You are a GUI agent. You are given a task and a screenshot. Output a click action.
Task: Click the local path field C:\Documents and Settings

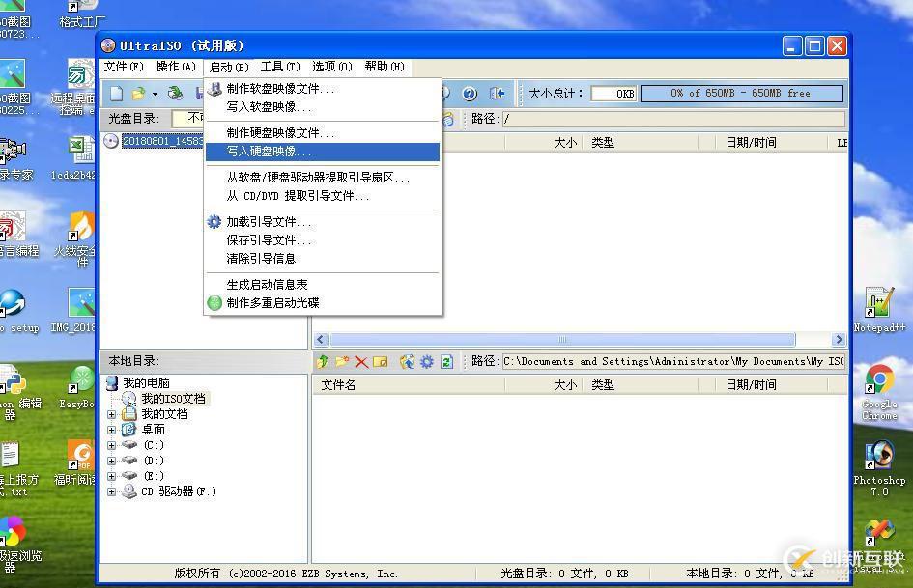(673, 361)
